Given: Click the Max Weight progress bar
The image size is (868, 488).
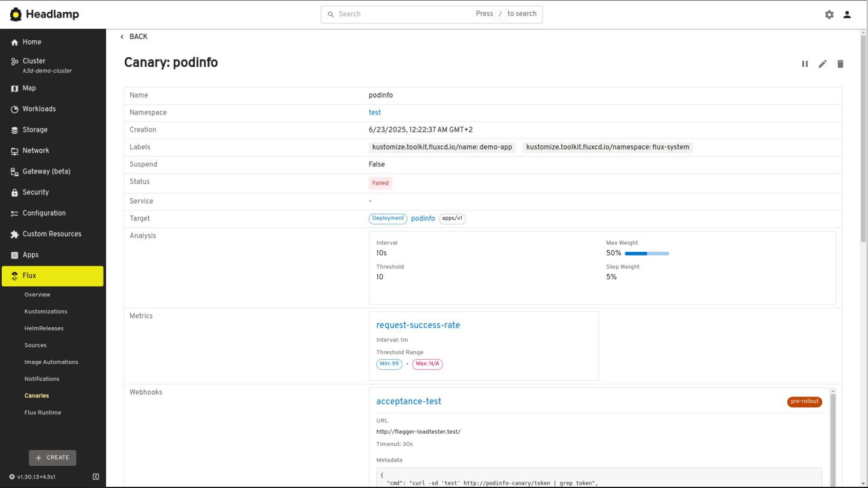Looking at the screenshot, I should click(647, 254).
